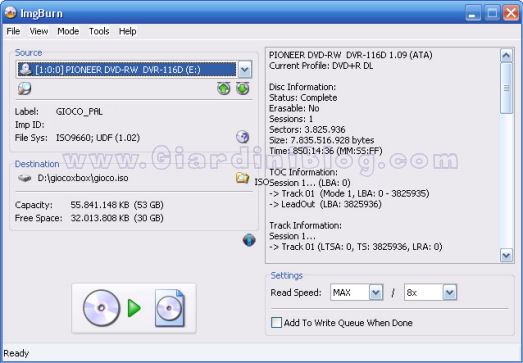Open the View menu
This screenshot has height=363, width=523.
[x=39, y=31]
